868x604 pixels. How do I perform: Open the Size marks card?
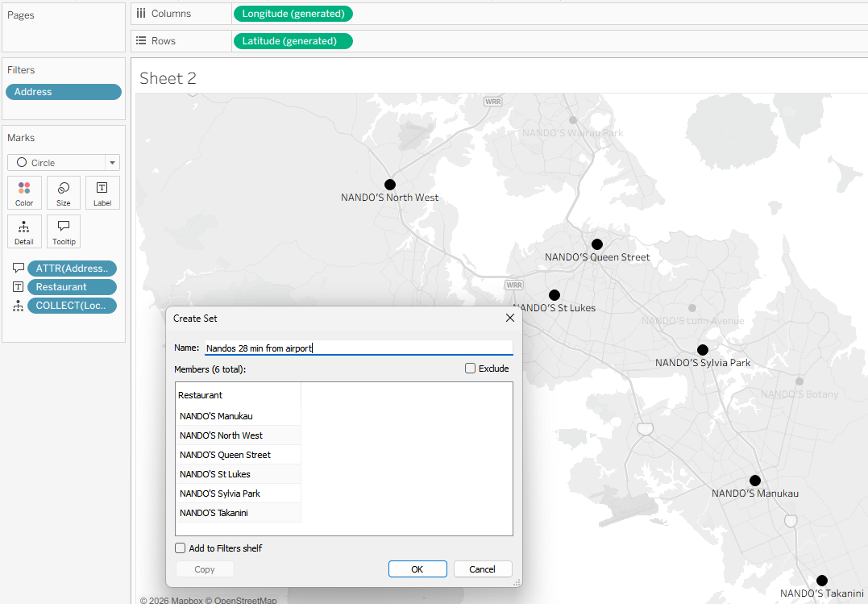click(x=64, y=193)
